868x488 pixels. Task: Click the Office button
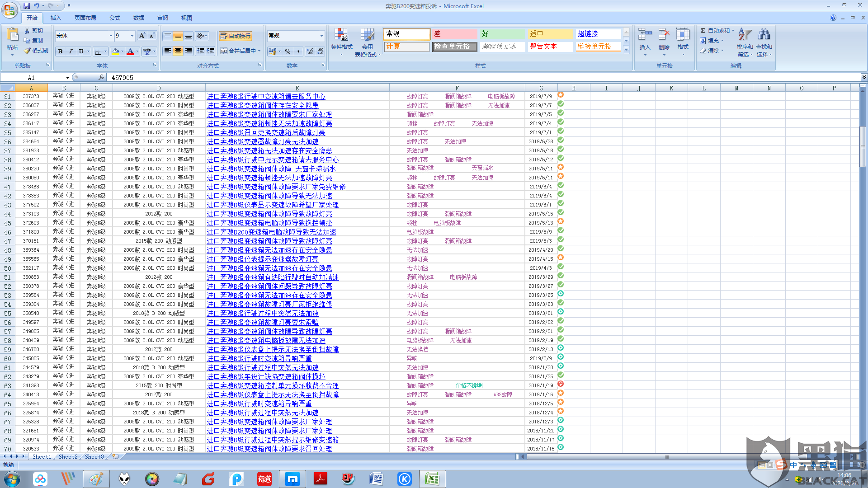(9, 9)
